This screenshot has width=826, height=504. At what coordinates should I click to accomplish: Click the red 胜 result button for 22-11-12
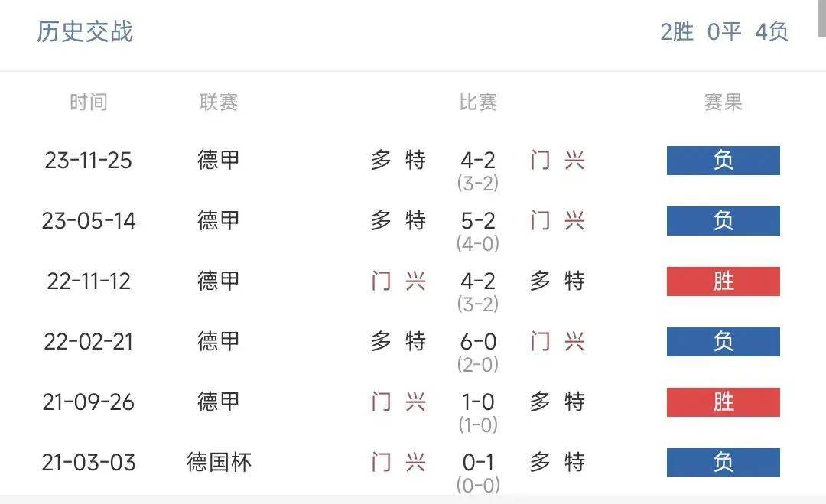pyautogui.click(x=723, y=281)
